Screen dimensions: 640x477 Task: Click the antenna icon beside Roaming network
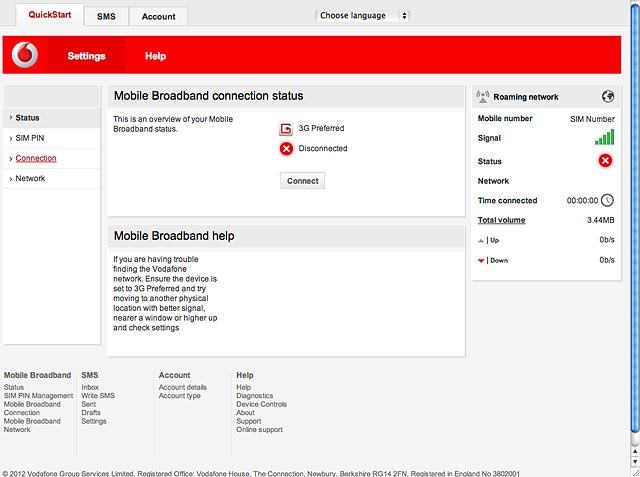point(482,97)
